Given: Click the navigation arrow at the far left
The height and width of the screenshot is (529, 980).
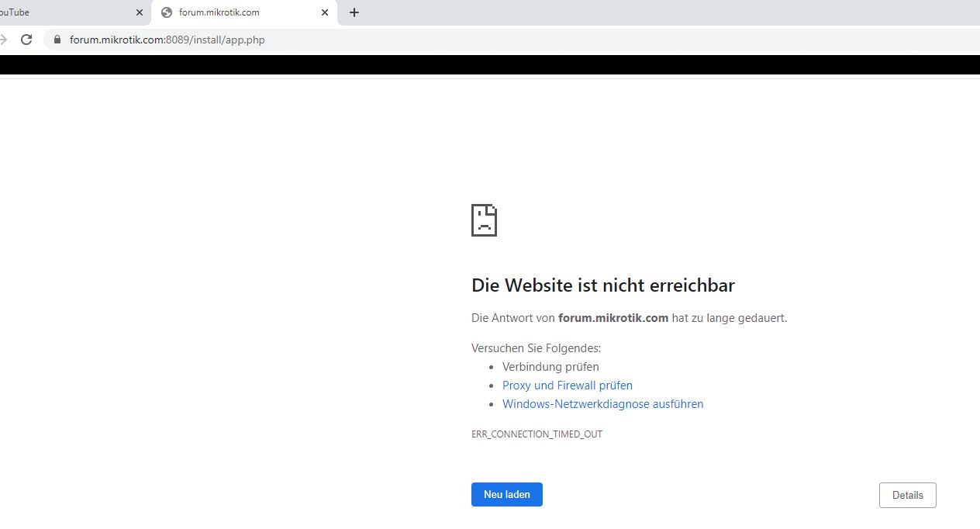Looking at the screenshot, I should click(x=5, y=39).
